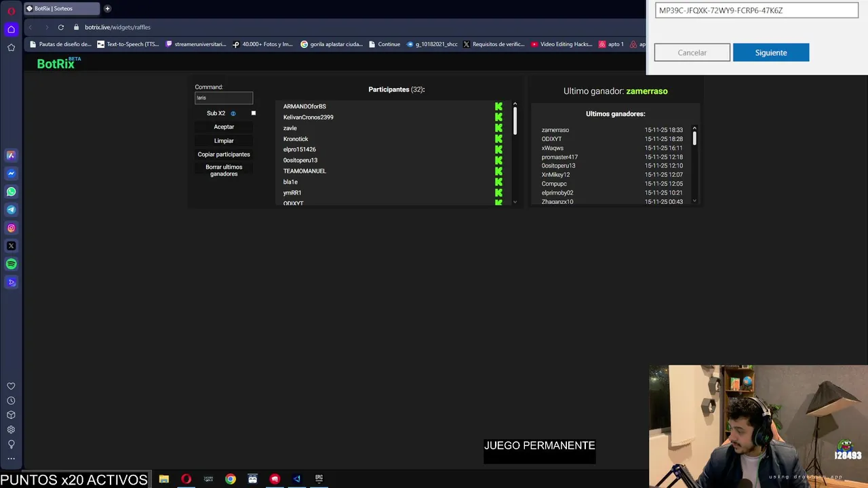Open settings gear icon in sidebar
The width and height of the screenshot is (868, 488).
(x=11, y=430)
